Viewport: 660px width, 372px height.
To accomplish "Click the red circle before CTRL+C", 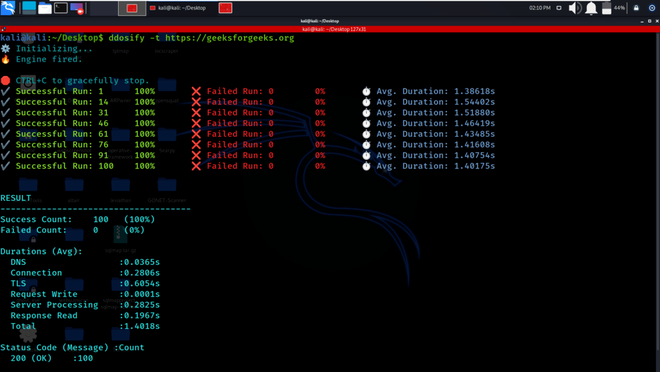I will pyautogui.click(x=5, y=80).
